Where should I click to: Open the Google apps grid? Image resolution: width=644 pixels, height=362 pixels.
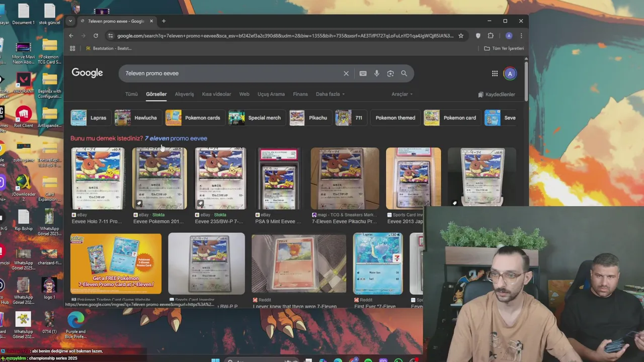(x=495, y=73)
